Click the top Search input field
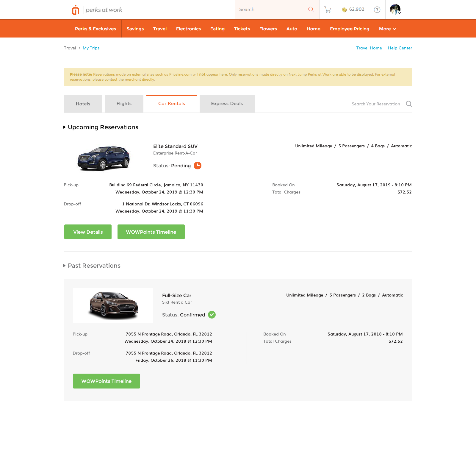476x454 pixels. [271, 10]
